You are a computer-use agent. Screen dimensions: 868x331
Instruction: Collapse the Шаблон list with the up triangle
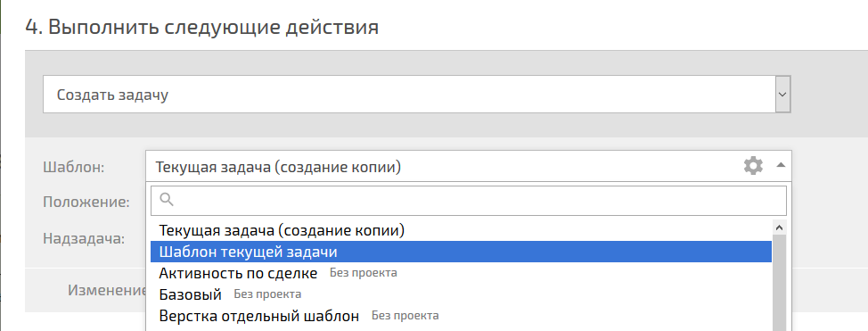click(x=781, y=165)
